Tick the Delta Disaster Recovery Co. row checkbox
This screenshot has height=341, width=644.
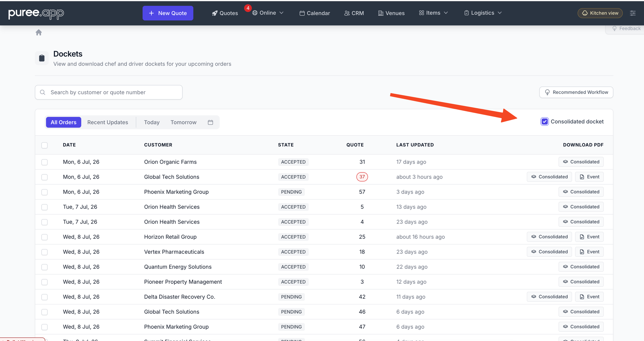pyautogui.click(x=44, y=297)
